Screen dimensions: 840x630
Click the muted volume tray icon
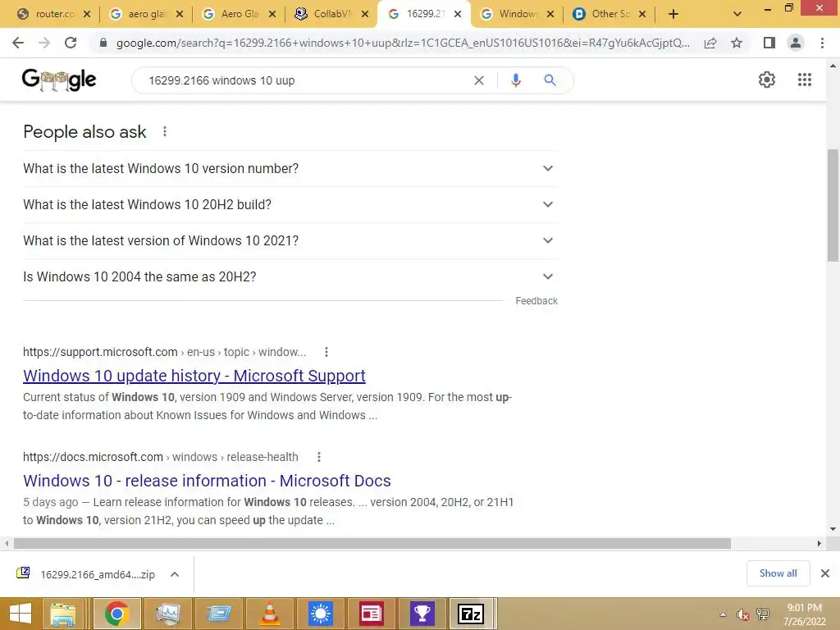(742, 614)
